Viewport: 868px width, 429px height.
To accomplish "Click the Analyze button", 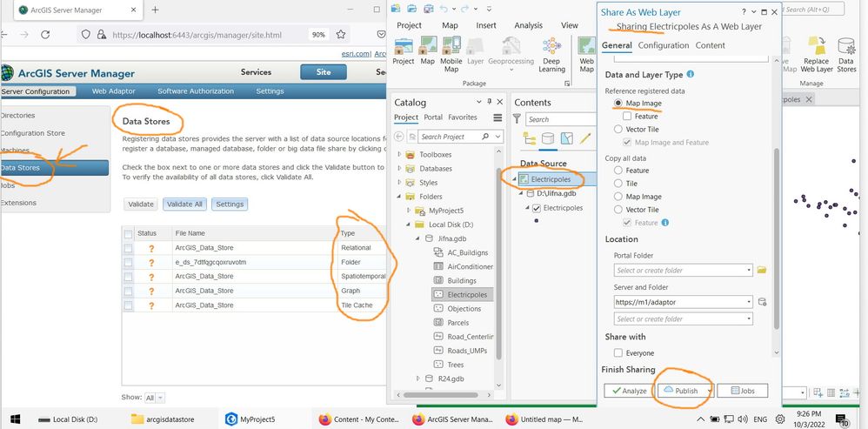I will (629, 391).
